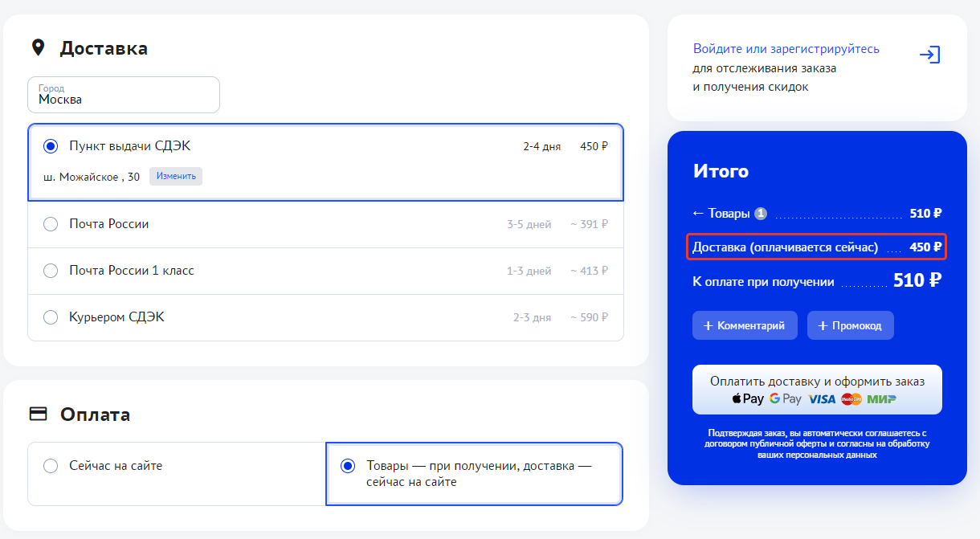Go back to Товары list
This screenshot has height=539, width=980.
pyautogui.click(x=721, y=214)
